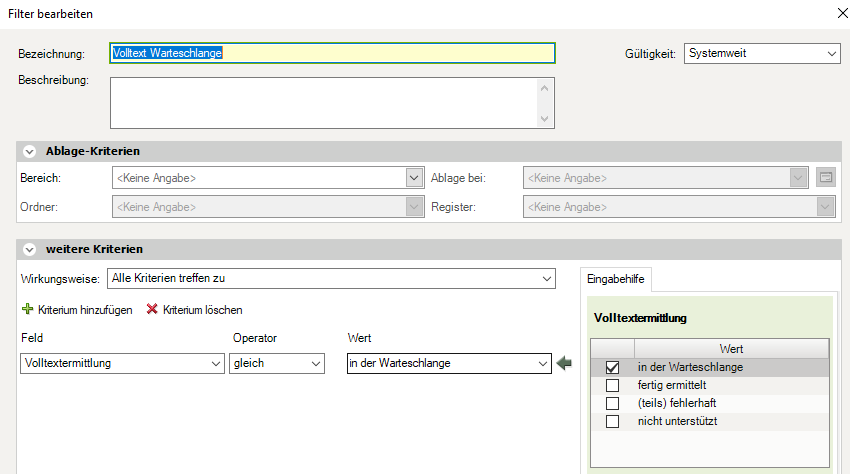Viewport: 850px width, 474px height.
Task: Click the browse icon beside Ablage bei
Action: point(825,178)
